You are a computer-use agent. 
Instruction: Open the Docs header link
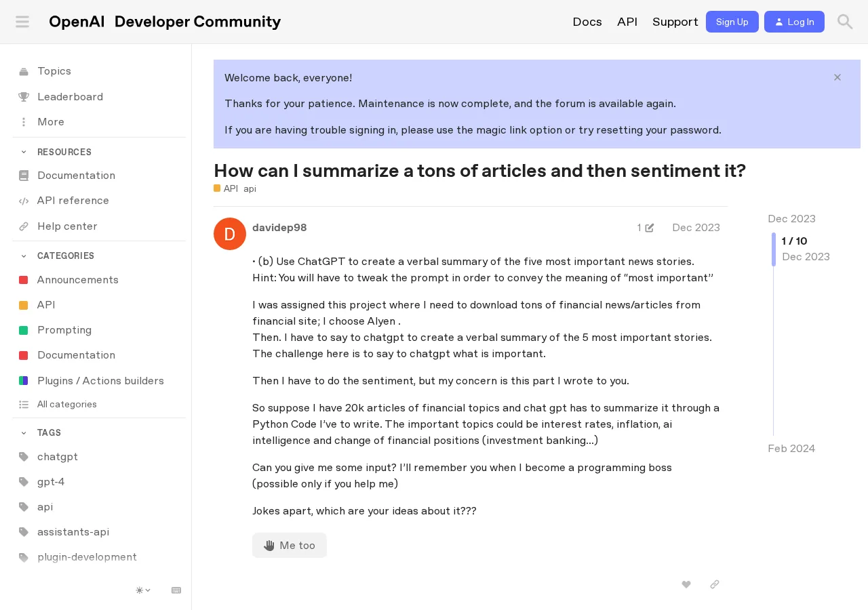click(587, 22)
